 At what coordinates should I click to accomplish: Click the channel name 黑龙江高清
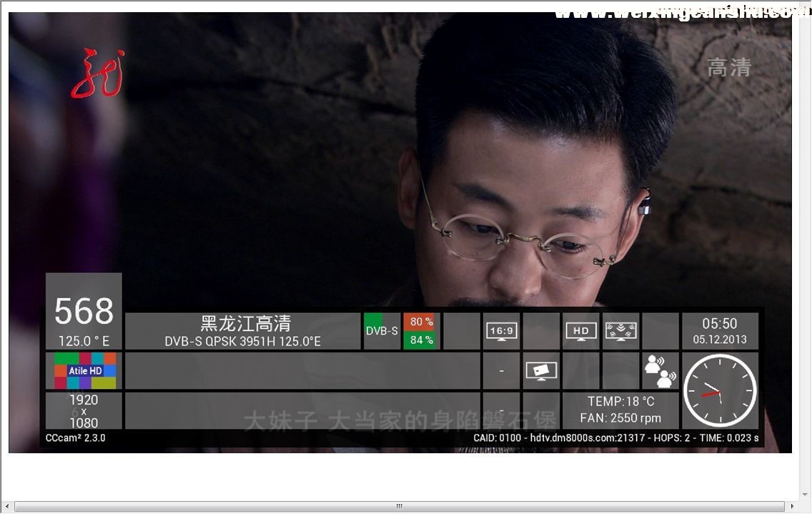245,323
